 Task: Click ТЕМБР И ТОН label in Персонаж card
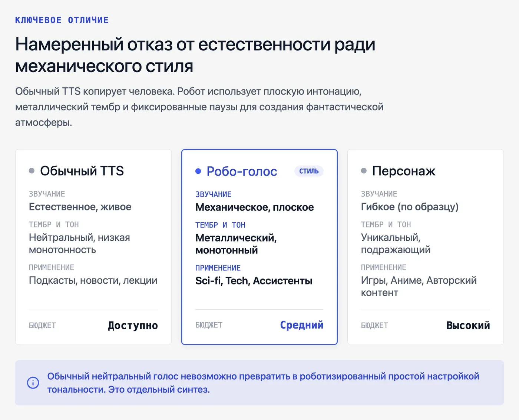[x=386, y=225]
